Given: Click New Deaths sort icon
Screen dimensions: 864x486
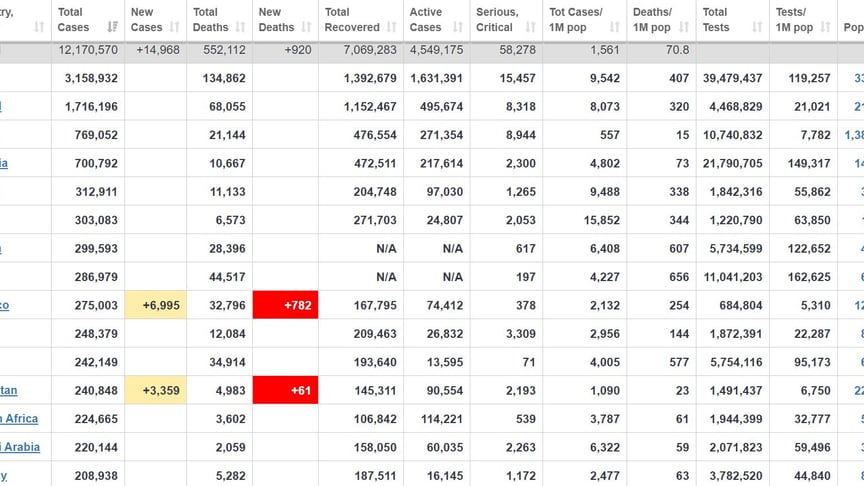Looking at the screenshot, I should point(306,26).
